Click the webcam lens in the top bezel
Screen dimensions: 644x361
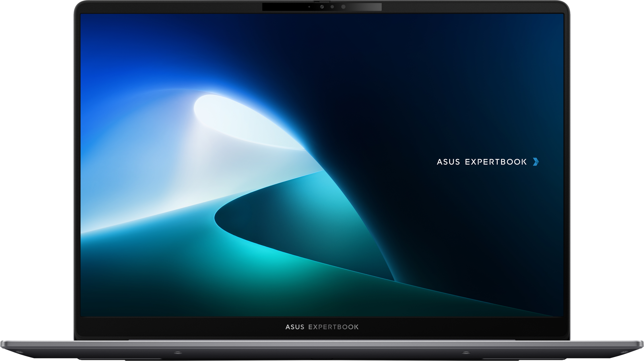322,7
